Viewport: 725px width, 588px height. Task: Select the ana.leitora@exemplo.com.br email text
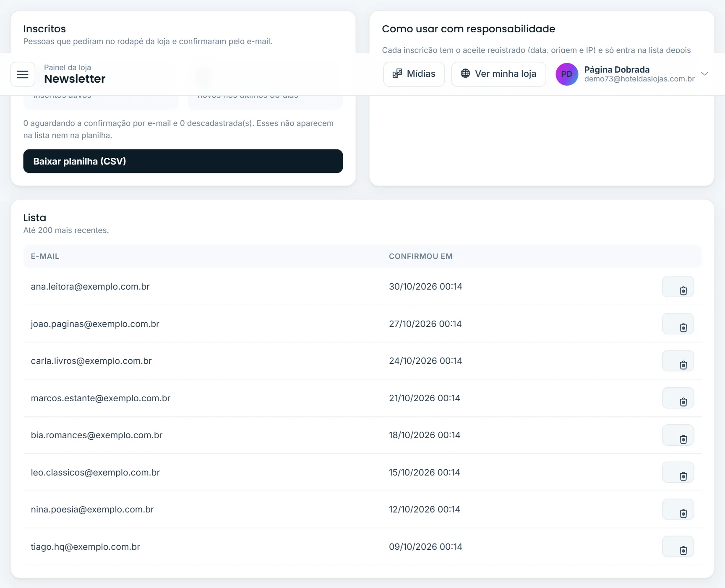point(90,287)
